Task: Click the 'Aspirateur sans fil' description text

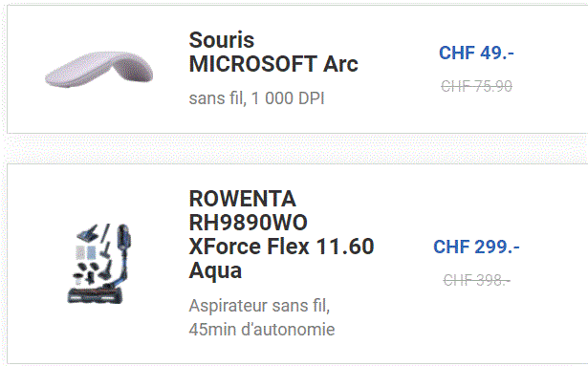Action: click(259, 306)
